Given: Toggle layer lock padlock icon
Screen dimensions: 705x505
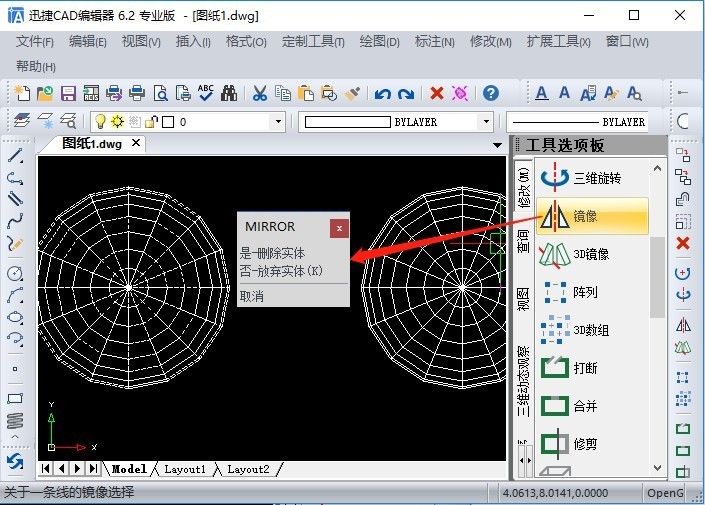Looking at the screenshot, I should click(x=152, y=121).
